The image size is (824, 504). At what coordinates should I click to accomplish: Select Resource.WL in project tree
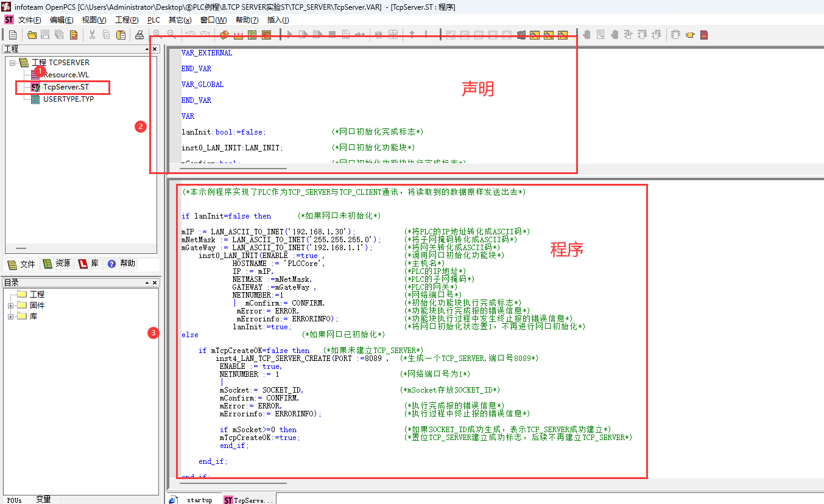pos(65,74)
